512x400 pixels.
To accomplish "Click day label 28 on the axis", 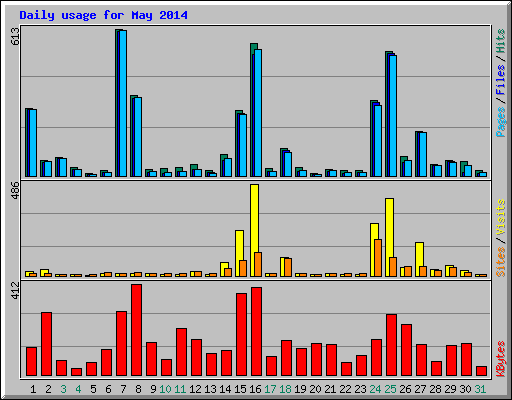I will point(435,389).
